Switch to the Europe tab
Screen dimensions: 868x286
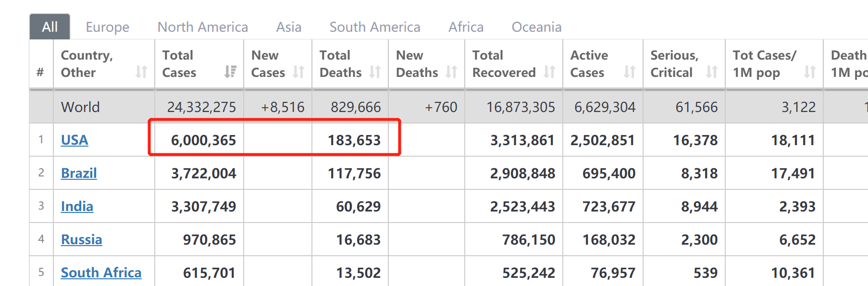point(108,27)
